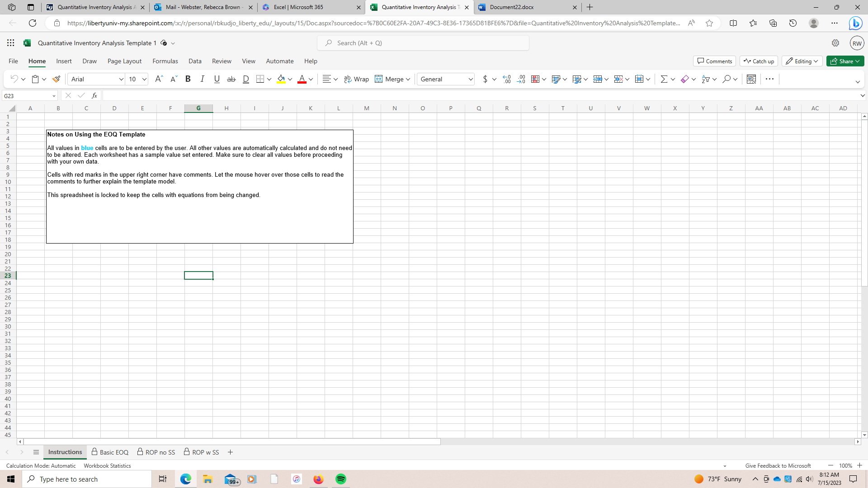Click Delete cells icon

point(618,79)
